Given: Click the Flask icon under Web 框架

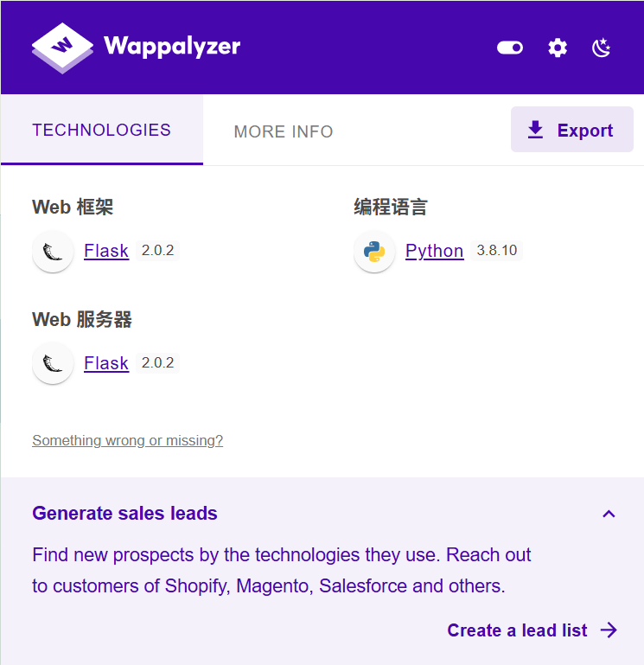Looking at the screenshot, I should (53, 252).
